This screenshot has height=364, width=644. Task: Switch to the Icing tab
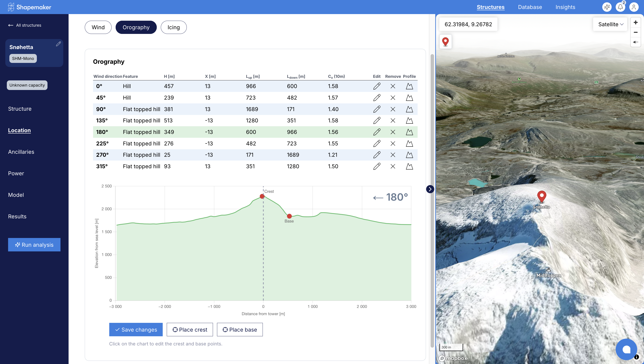pos(174,27)
